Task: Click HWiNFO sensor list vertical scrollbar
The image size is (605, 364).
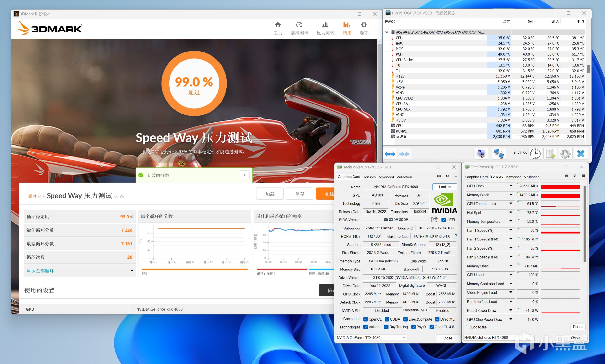Action: coord(588,69)
